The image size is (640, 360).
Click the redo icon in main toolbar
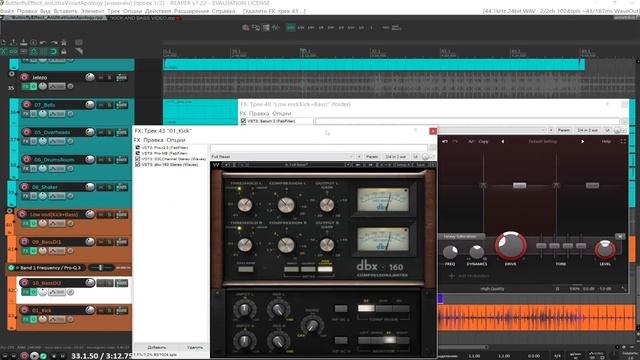[54, 42]
